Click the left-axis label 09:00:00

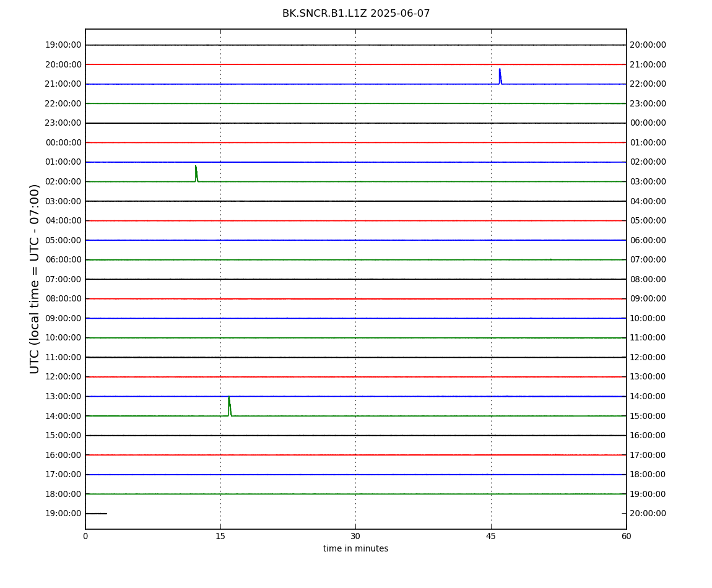64,318
